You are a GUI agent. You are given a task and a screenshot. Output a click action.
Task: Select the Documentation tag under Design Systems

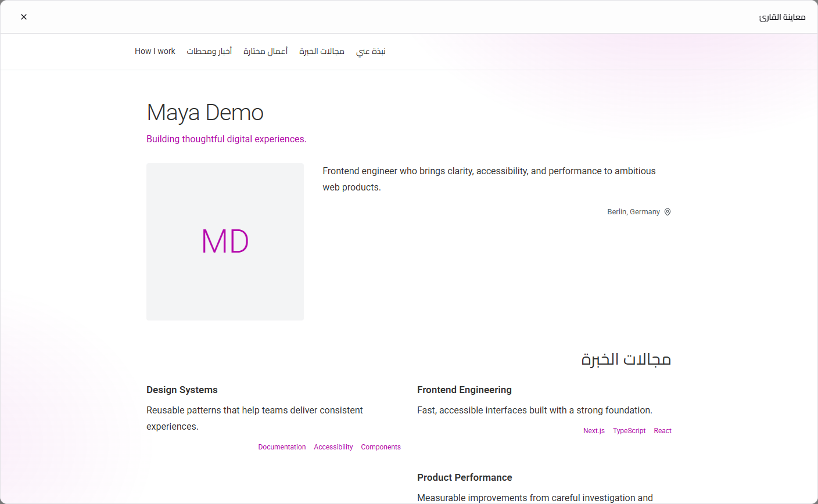(x=282, y=447)
